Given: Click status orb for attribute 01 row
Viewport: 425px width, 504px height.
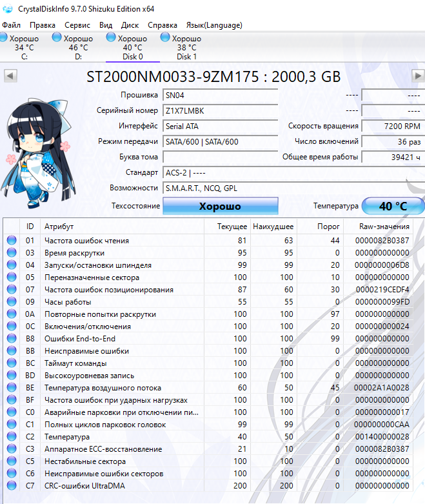Looking at the screenshot, I should pos(12,241).
